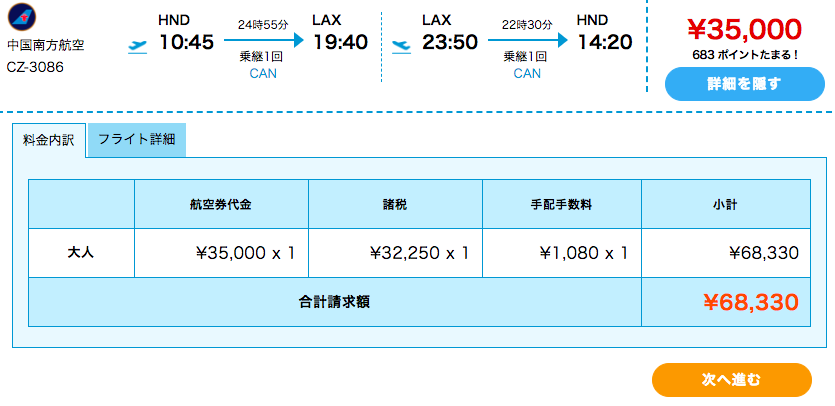Switch to the フライト詳細 tab
This screenshot has height=406, width=835.
tap(137, 140)
